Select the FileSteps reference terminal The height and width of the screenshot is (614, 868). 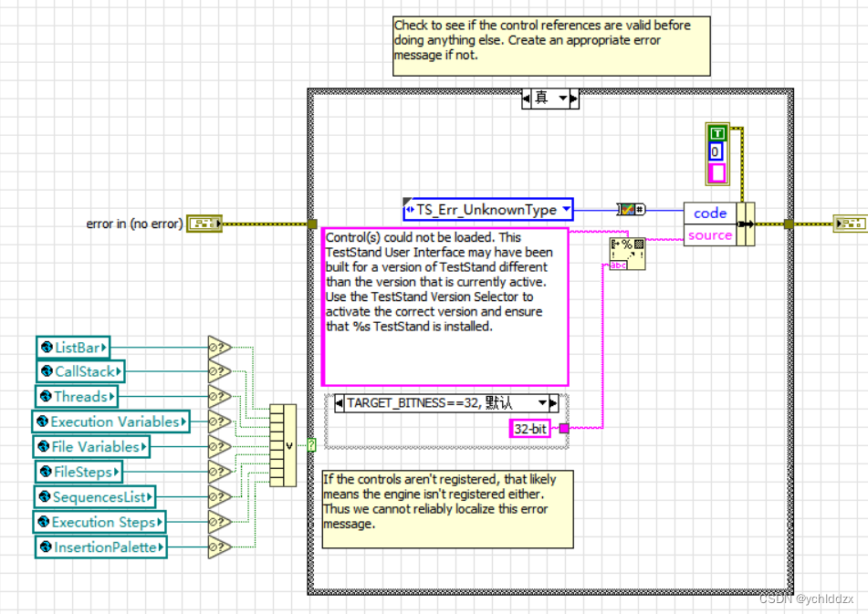pos(78,472)
